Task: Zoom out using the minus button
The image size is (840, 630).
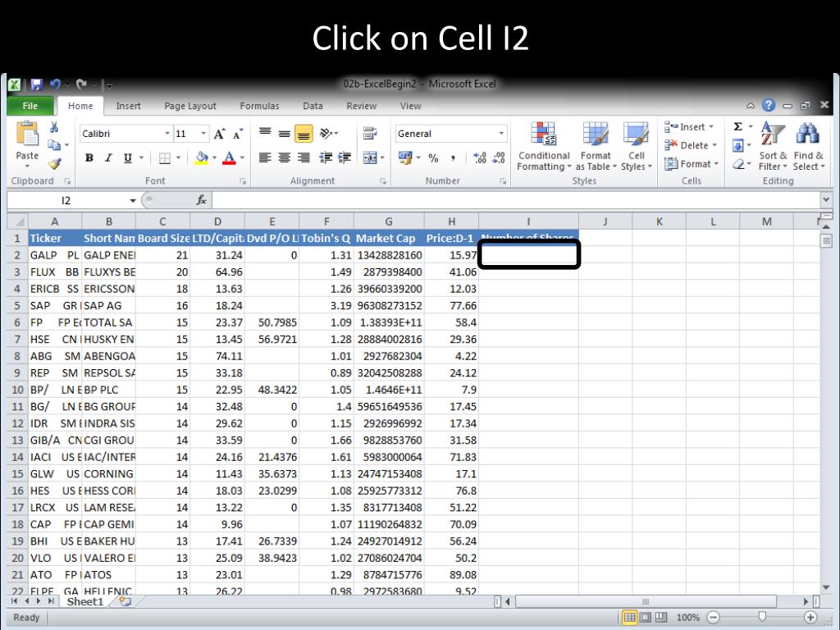Action: [x=713, y=618]
